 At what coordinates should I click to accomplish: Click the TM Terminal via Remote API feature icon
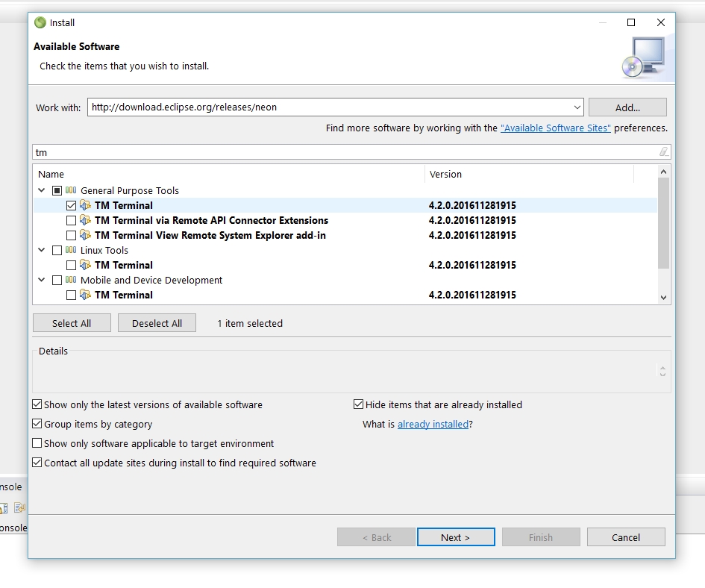(85, 221)
